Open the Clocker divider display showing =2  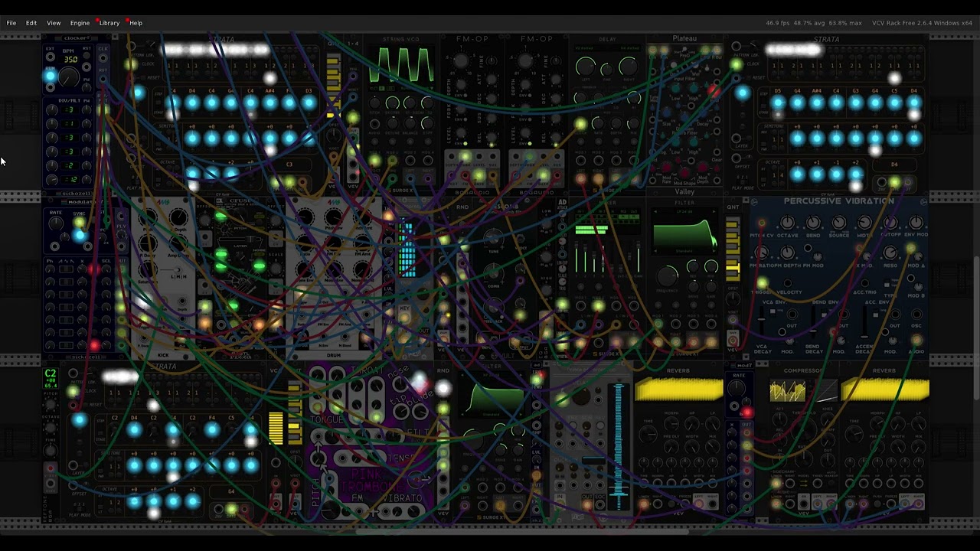click(x=70, y=166)
